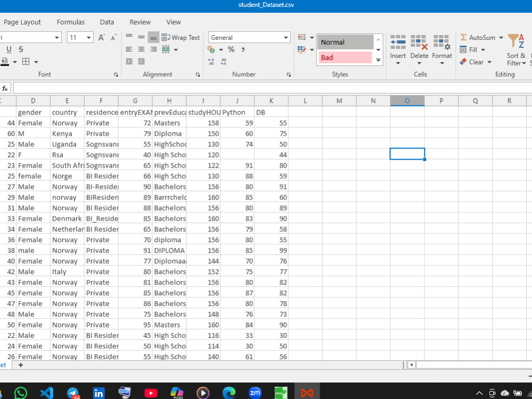The height and width of the screenshot is (399, 532).
Task: Align text to the left
Action: 129,49
